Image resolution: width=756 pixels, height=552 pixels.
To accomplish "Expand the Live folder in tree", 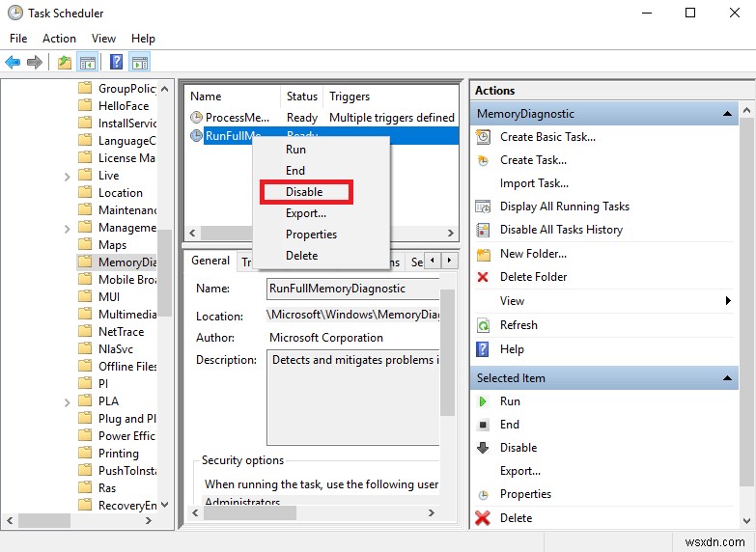I will (x=67, y=177).
